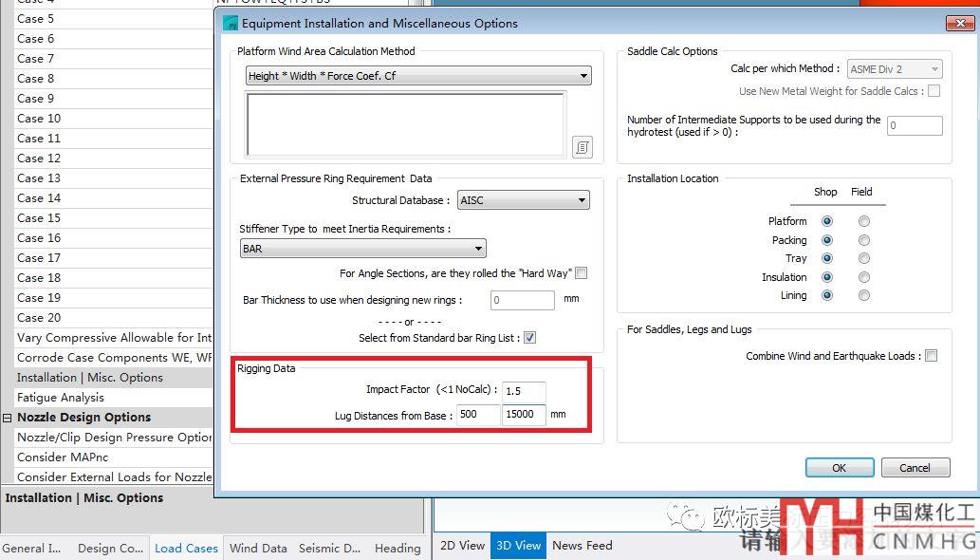Select Case 8 in the list
The image size is (980, 560).
tap(113, 79)
